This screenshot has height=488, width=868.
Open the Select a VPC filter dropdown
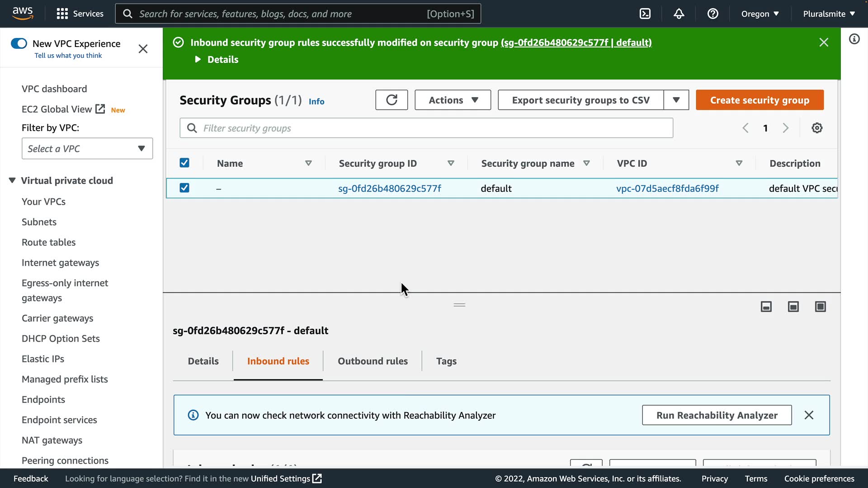click(87, 149)
